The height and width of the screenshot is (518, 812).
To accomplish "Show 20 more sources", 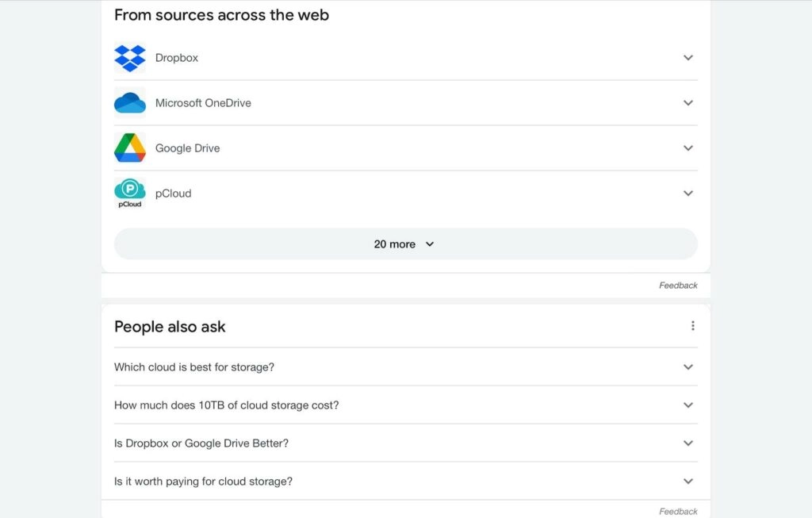I will [x=405, y=244].
